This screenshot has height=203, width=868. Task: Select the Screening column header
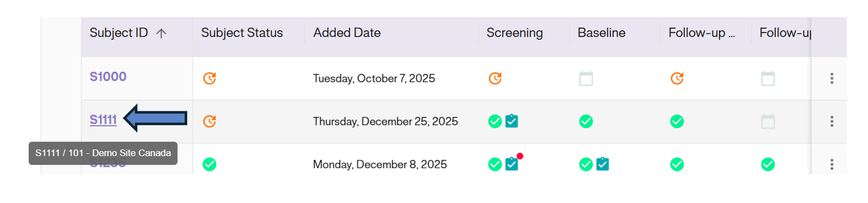coord(514,33)
